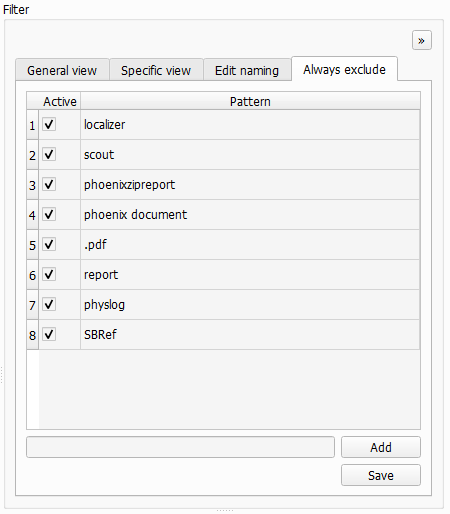Focus the new pattern text field

180,447
